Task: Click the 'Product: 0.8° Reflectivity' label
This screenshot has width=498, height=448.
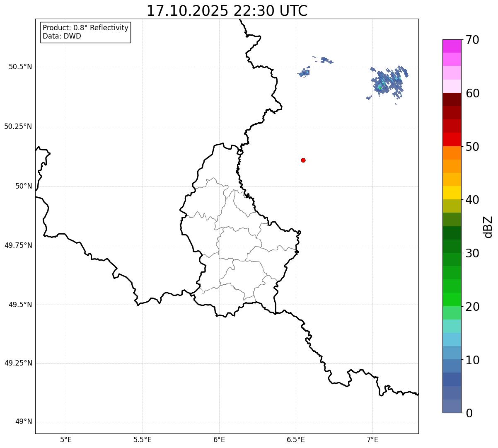Action: click(x=86, y=28)
